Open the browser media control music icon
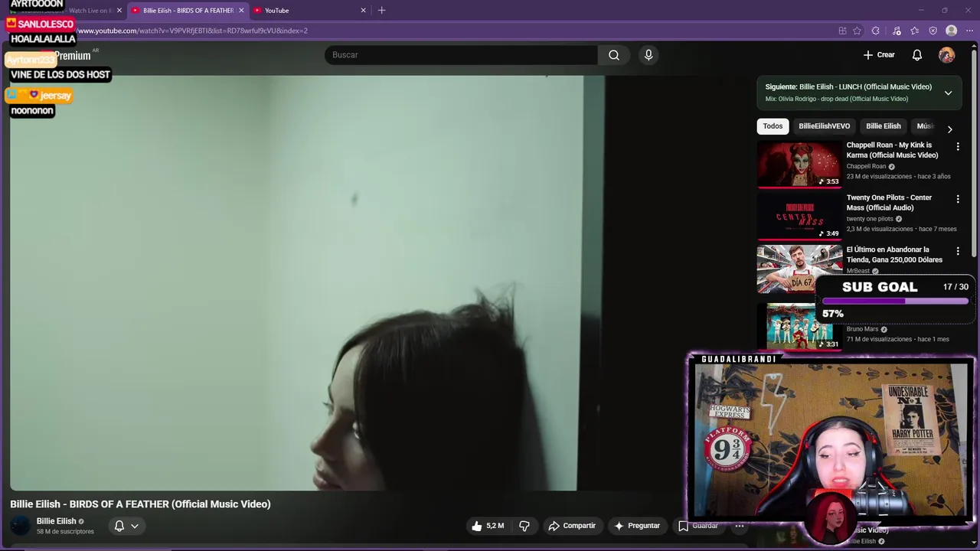 coord(897,31)
